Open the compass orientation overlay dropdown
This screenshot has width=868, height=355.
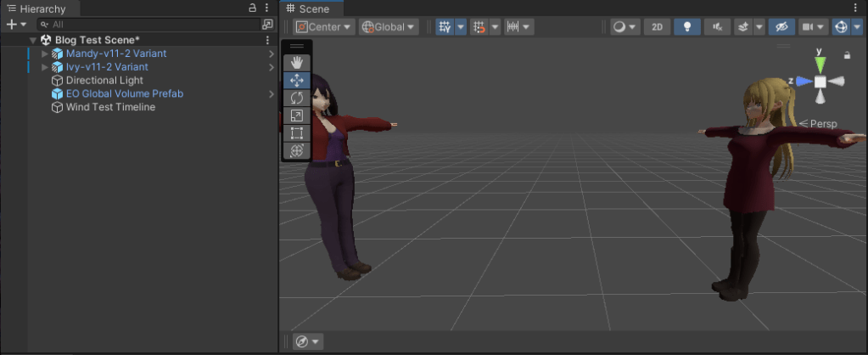(x=308, y=341)
